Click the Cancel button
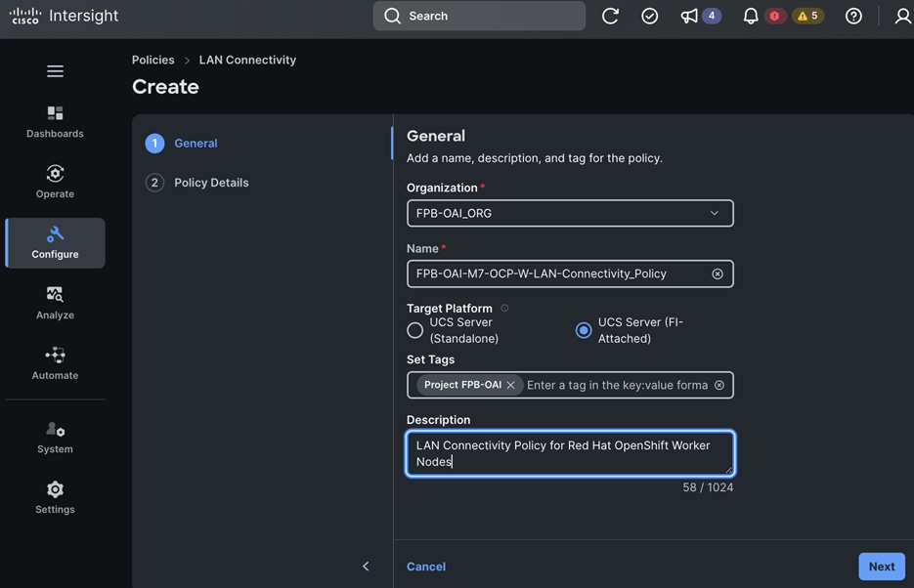Screen dimensions: 914x588 click(426, 567)
